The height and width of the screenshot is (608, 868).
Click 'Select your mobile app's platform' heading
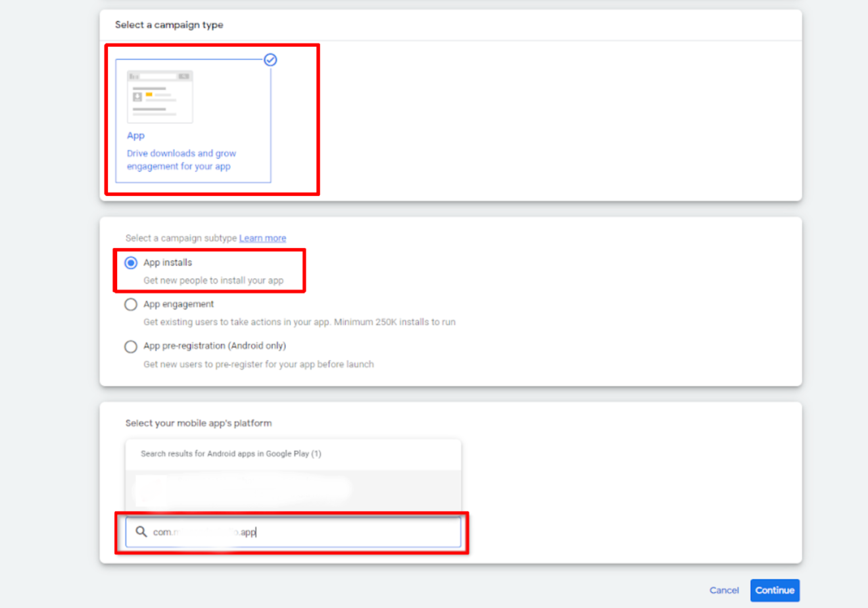coord(199,423)
